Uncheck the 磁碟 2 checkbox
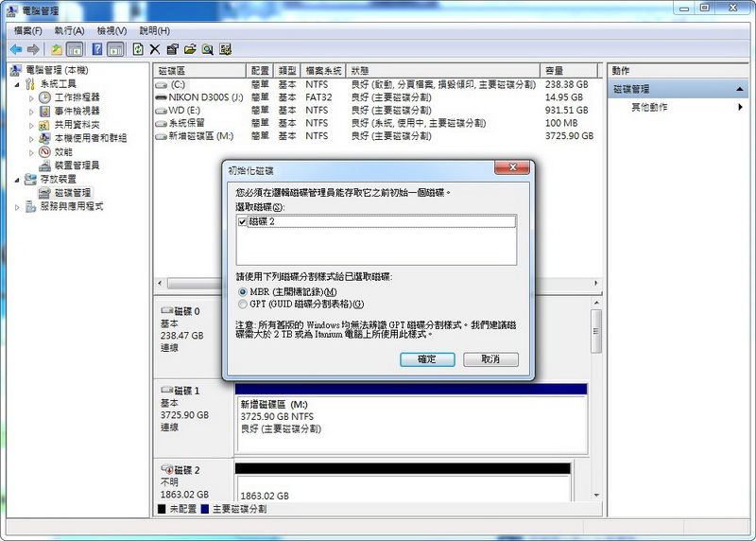Image resolution: width=756 pixels, height=541 pixels. (x=243, y=222)
